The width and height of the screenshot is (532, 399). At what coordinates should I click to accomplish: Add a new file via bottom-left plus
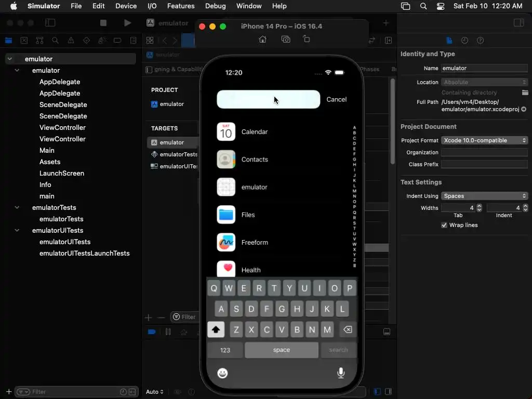click(9, 392)
